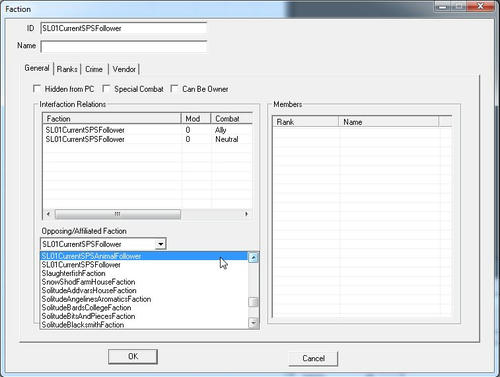Enable the Hidden from PC checkbox
500x377 pixels.
tap(37, 89)
